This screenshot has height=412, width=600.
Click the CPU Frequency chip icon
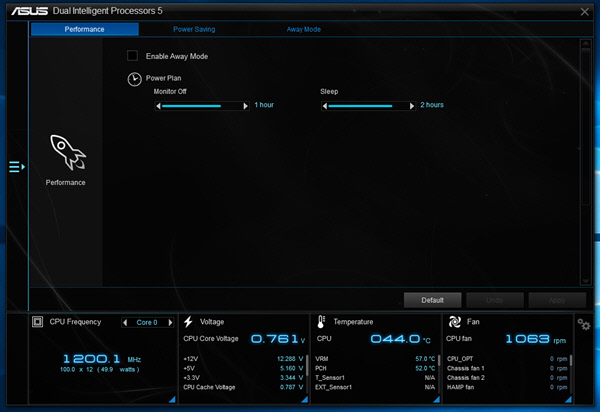pyautogui.click(x=38, y=322)
